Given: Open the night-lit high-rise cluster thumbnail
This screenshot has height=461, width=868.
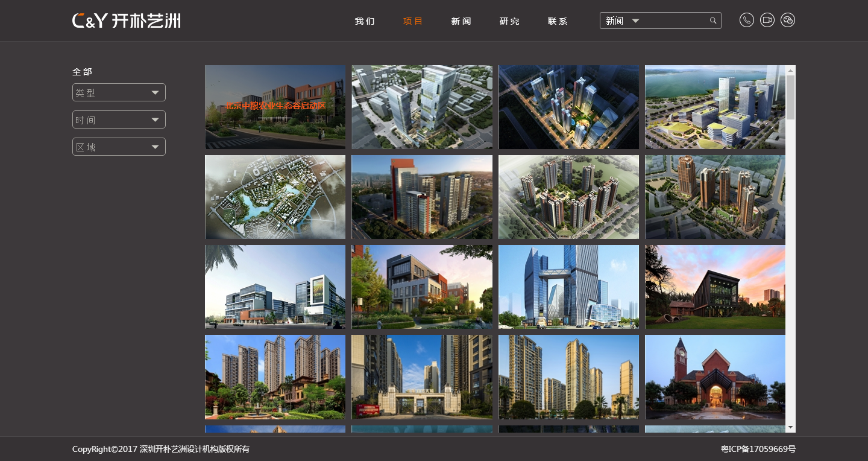Looking at the screenshot, I should (x=568, y=107).
